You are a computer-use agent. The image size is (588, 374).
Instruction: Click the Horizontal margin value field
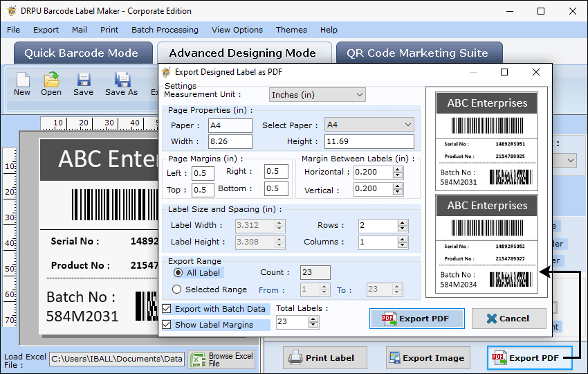(374, 172)
